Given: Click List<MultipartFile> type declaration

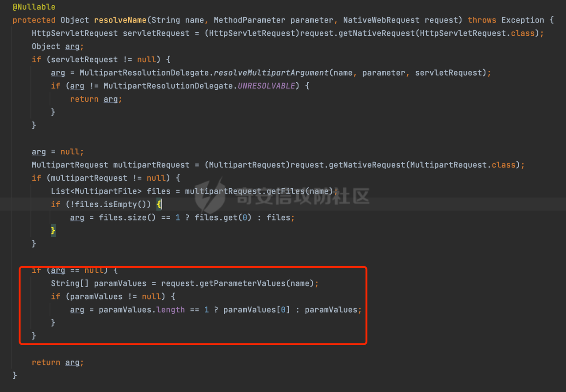Looking at the screenshot, I should (96, 191).
